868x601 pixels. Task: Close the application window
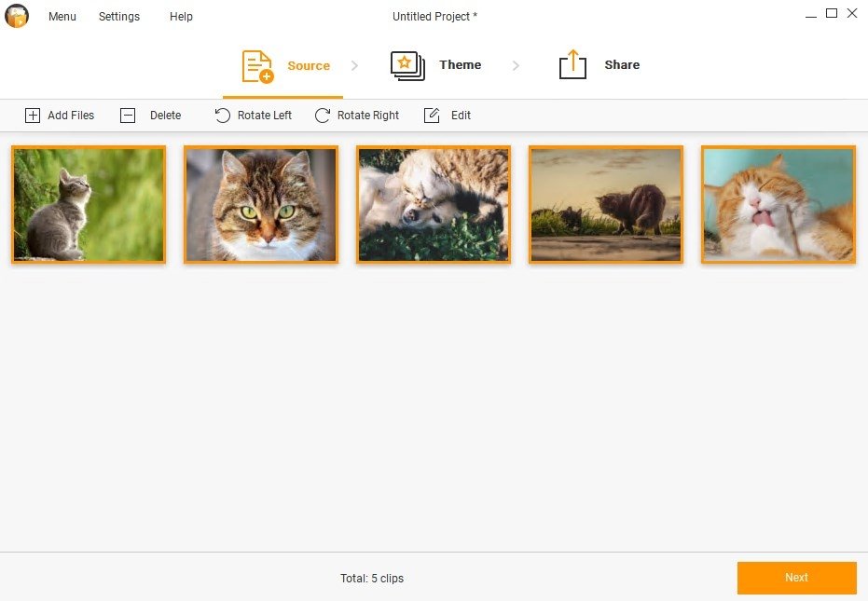click(x=852, y=13)
